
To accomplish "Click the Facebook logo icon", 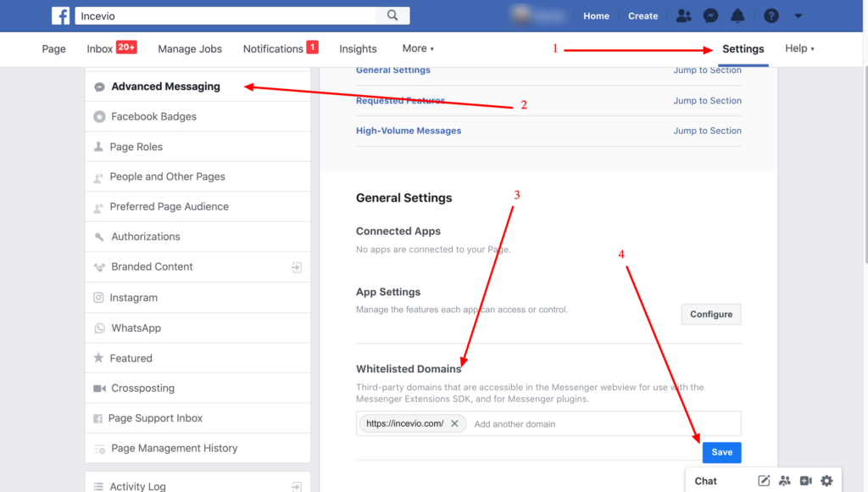I will [60, 15].
